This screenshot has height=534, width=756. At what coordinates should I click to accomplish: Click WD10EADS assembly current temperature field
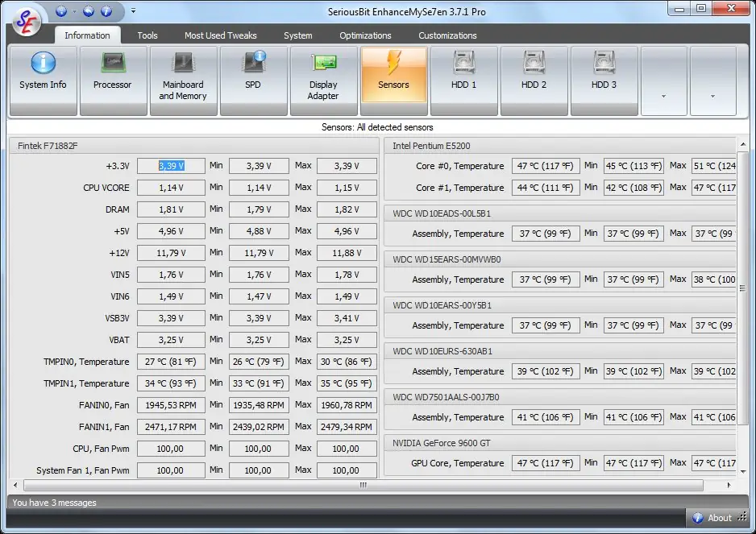(546, 234)
